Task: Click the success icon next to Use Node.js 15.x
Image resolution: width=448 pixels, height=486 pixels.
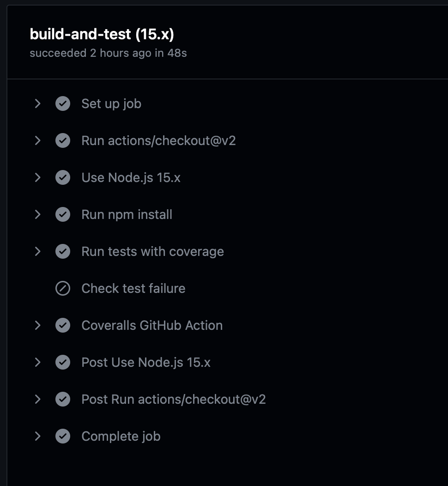Action: coord(63,177)
